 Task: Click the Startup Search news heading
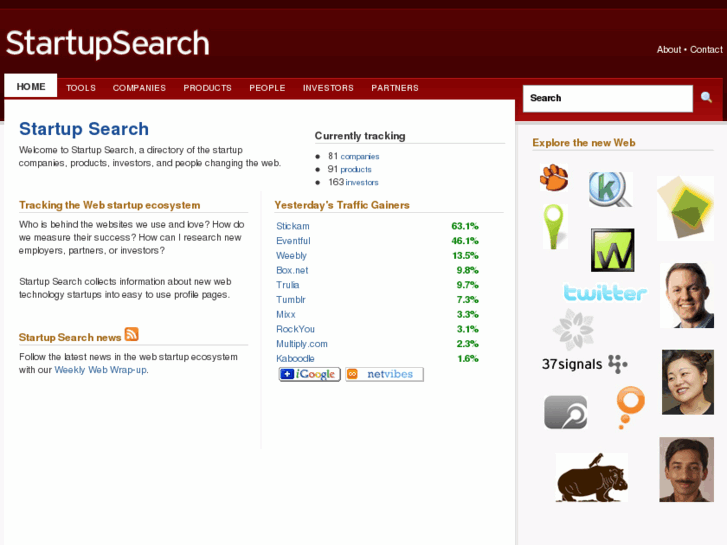click(70, 338)
